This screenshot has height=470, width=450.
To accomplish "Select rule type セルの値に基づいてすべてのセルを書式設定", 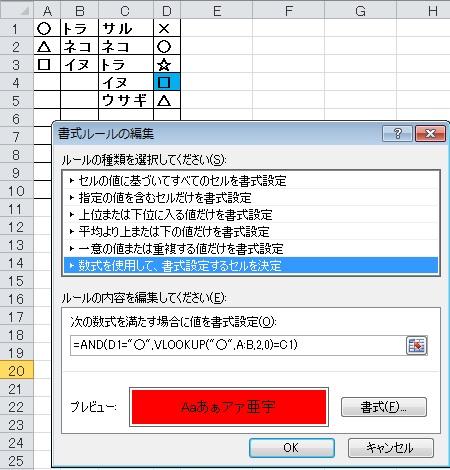I will tap(251, 181).
